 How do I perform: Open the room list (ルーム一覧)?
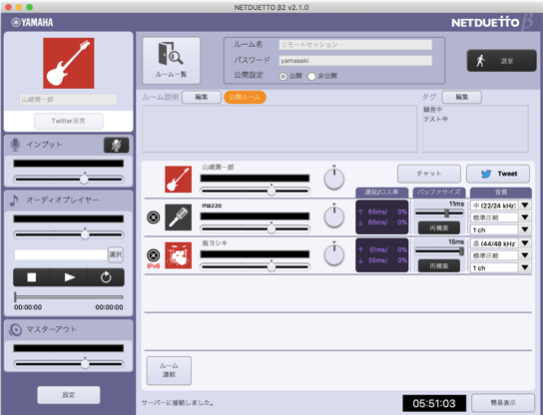pos(171,61)
